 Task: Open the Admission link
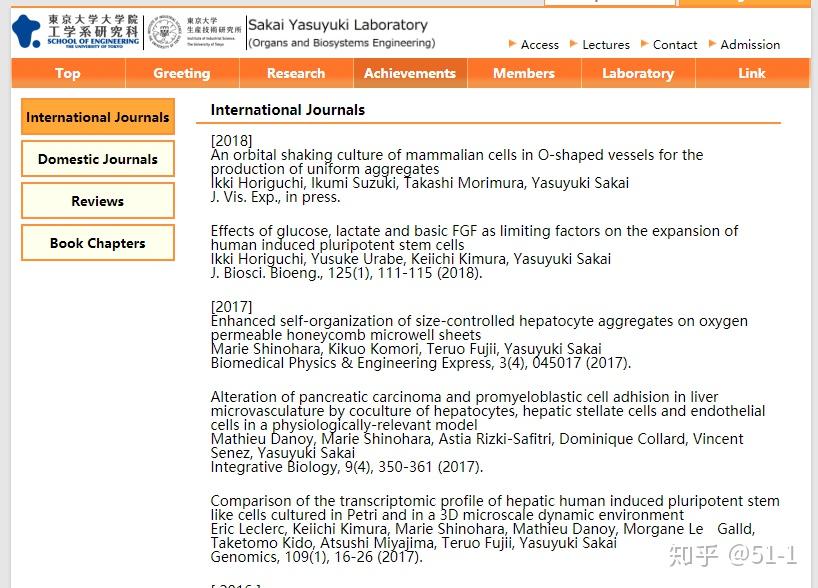750,45
